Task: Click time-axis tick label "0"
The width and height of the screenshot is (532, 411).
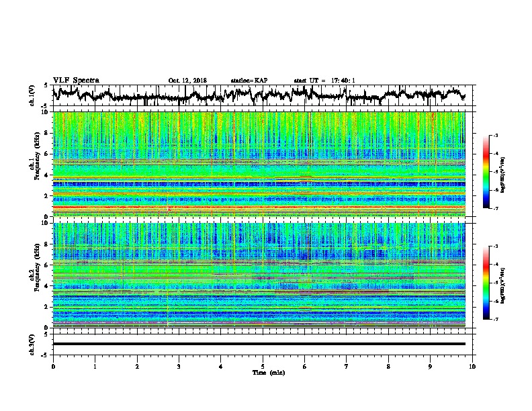Action: (53, 367)
